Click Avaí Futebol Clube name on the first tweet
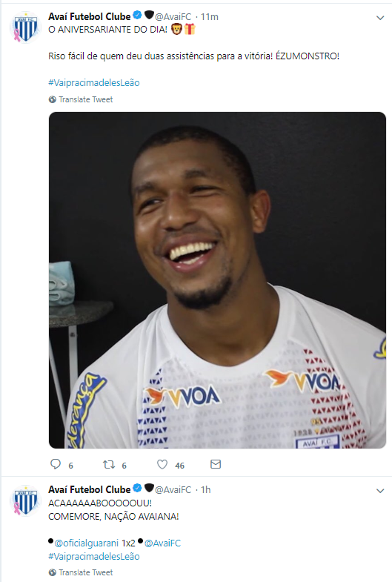 point(90,16)
